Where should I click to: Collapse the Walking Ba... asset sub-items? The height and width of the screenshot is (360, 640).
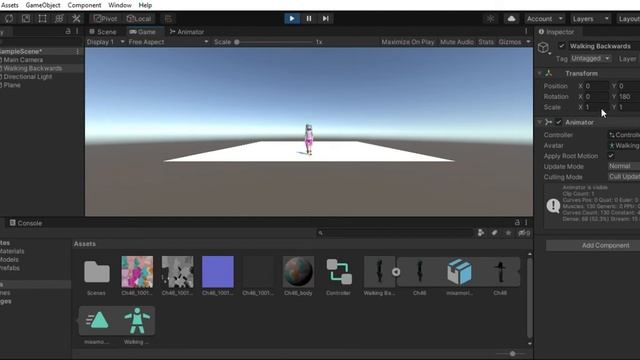coord(396,272)
